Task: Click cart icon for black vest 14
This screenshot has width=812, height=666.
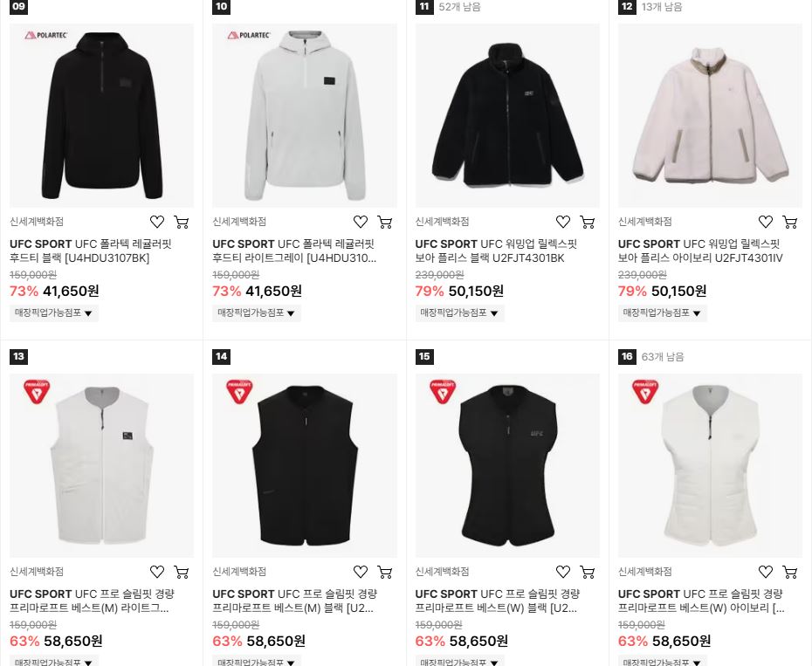Action: [385, 572]
